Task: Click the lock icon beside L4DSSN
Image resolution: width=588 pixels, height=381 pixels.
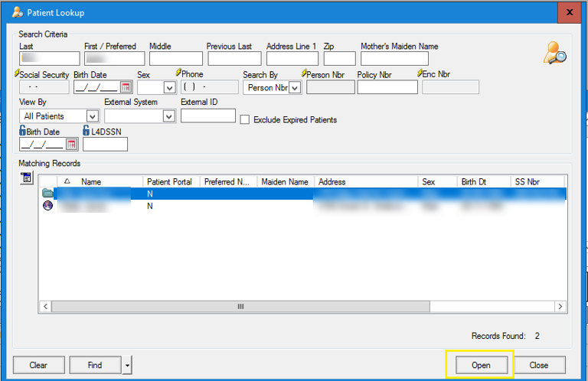Action: 87,130
